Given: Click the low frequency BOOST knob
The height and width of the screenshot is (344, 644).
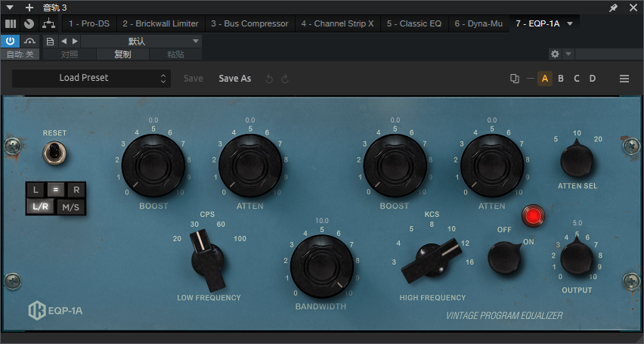Looking at the screenshot, I should coord(153,166).
